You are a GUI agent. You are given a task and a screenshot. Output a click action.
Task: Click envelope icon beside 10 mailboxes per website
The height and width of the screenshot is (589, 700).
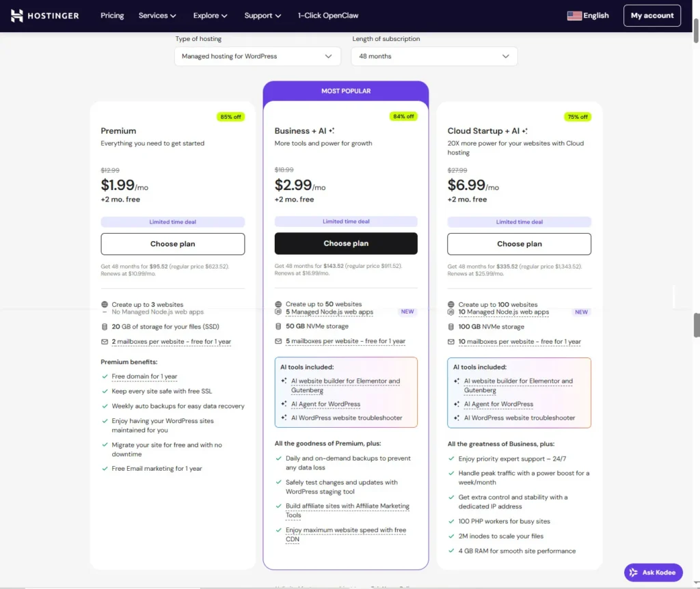pyautogui.click(x=451, y=342)
